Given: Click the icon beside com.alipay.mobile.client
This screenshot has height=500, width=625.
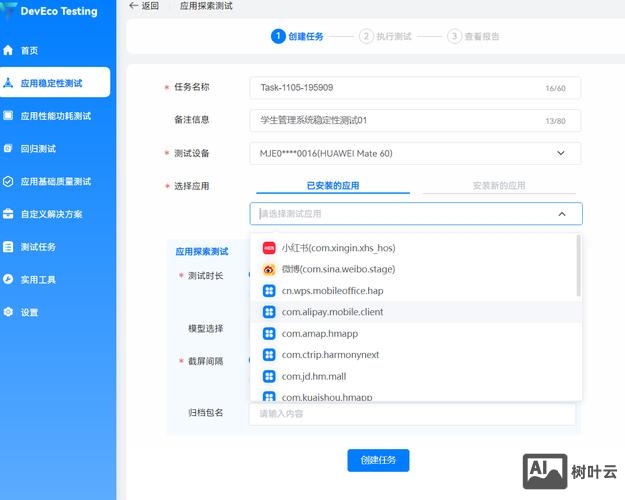Looking at the screenshot, I should click(269, 312).
